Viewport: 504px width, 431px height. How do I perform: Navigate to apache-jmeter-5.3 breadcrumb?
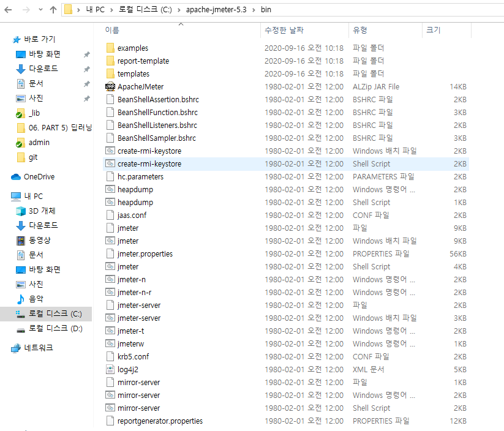(x=216, y=10)
